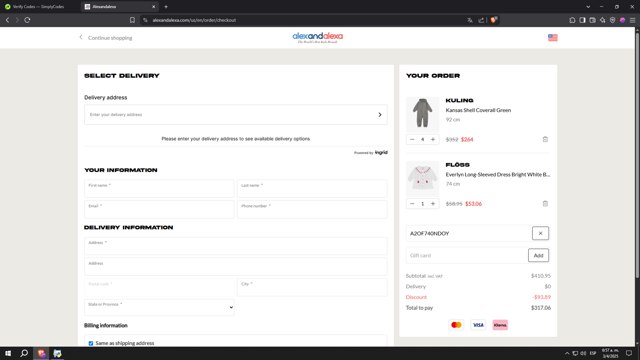
Task: Switch to Verify Codes SimplyCodes tab
Action: pos(39,7)
